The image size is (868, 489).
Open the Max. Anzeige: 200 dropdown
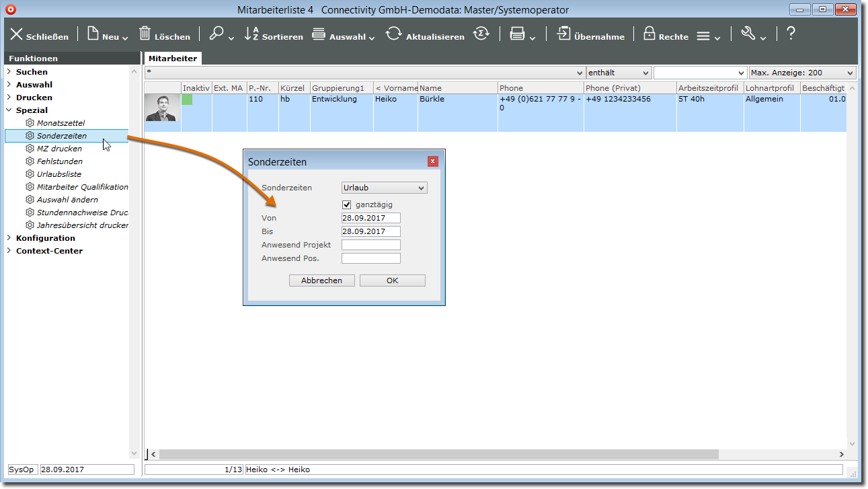coord(801,73)
